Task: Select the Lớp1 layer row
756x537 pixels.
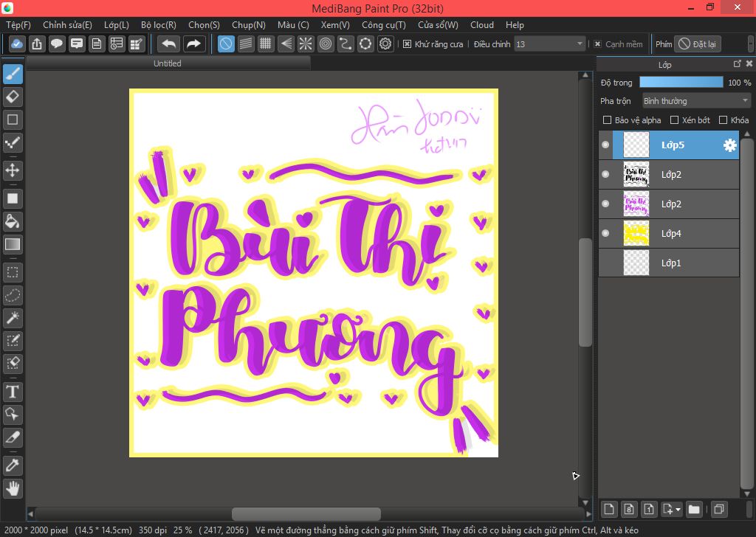Action: point(669,263)
